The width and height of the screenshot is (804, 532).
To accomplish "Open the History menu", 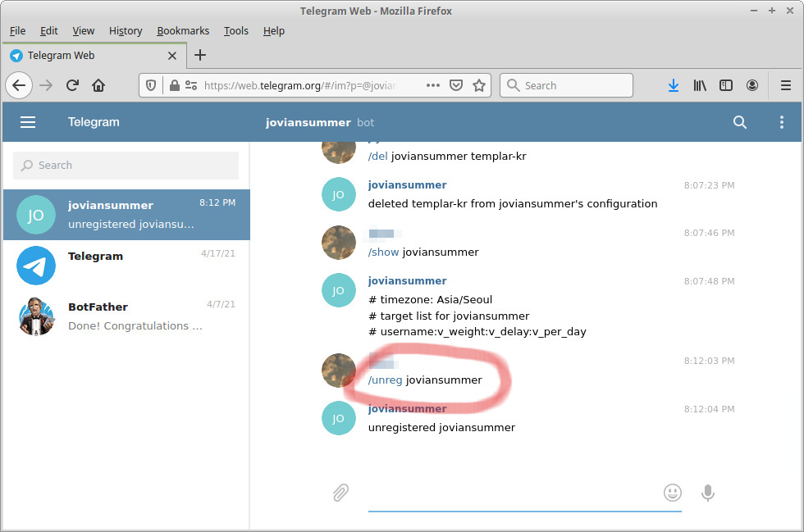I will coord(125,31).
